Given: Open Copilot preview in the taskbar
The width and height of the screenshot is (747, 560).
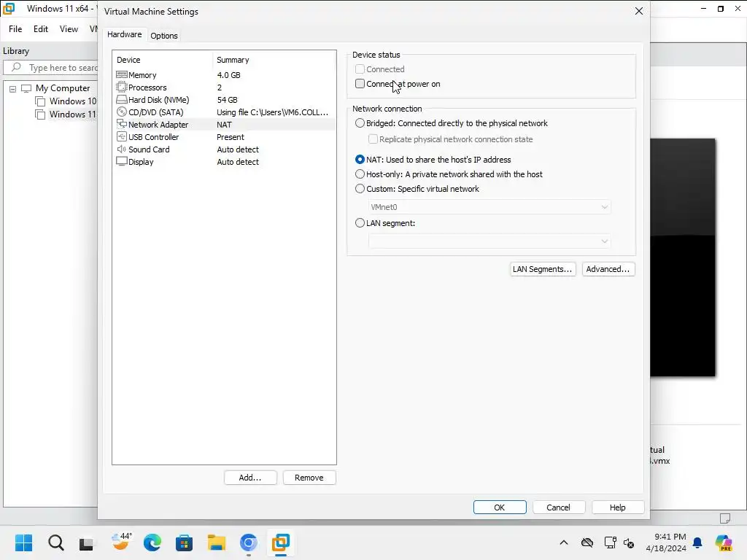Looking at the screenshot, I should pyautogui.click(x=724, y=542).
